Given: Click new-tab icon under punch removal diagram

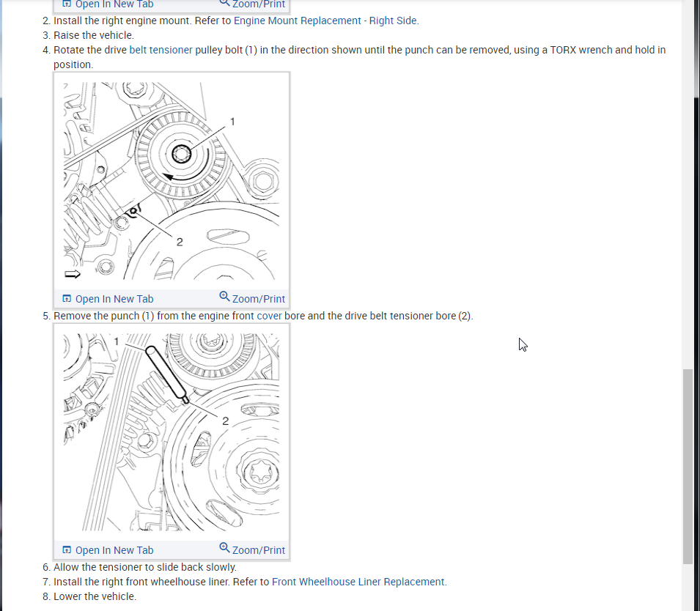Looking at the screenshot, I should [x=67, y=550].
